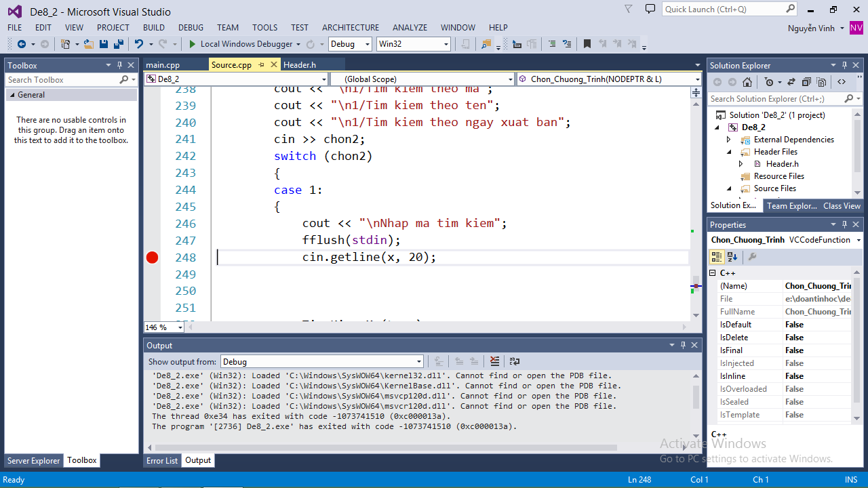Open the Error List tab
The width and height of the screenshot is (868, 488).
click(x=162, y=460)
